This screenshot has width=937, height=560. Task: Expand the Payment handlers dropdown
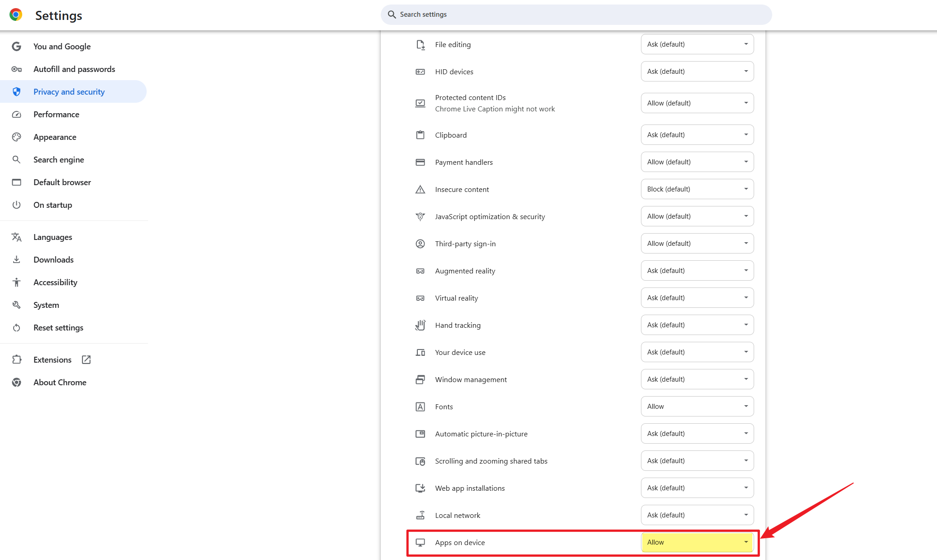[697, 162]
